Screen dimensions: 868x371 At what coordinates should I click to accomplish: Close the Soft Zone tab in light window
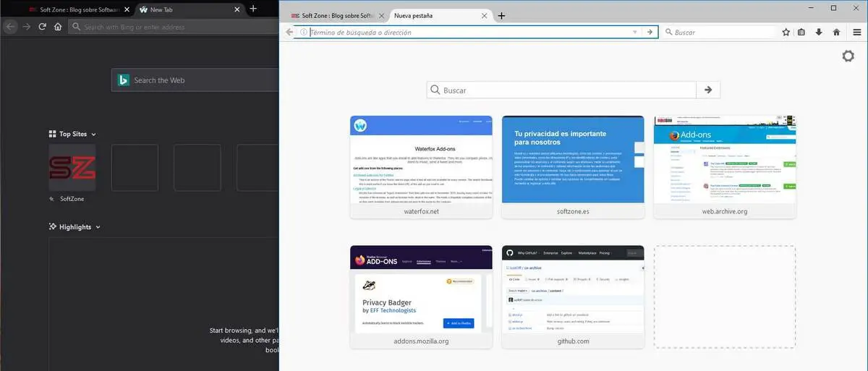[x=382, y=15]
